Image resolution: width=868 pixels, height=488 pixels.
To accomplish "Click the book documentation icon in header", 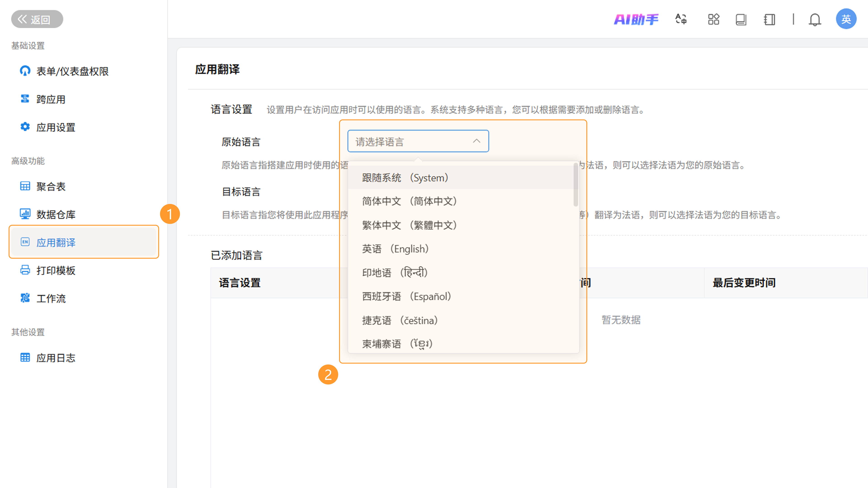I will coord(741,19).
